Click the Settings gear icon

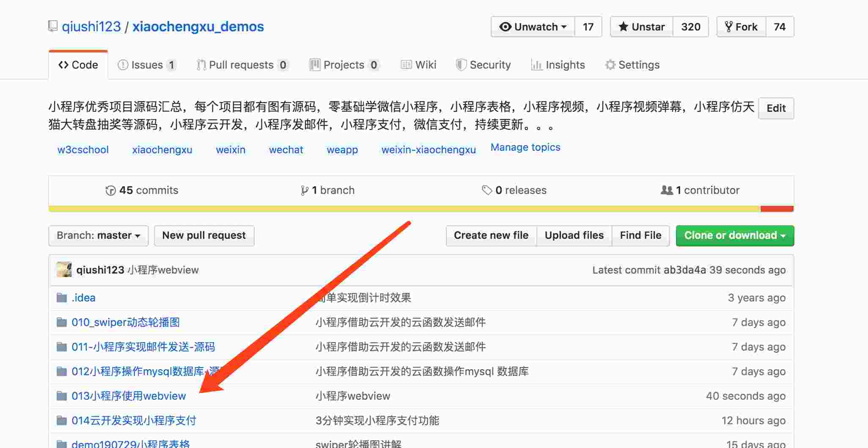(x=610, y=65)
